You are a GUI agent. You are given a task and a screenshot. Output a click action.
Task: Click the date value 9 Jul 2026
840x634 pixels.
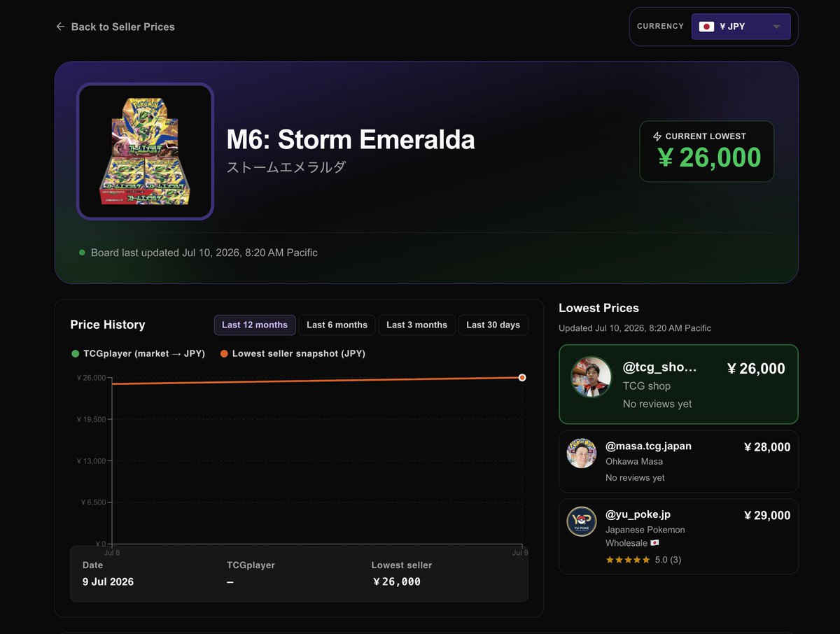[x=108, y=582]
